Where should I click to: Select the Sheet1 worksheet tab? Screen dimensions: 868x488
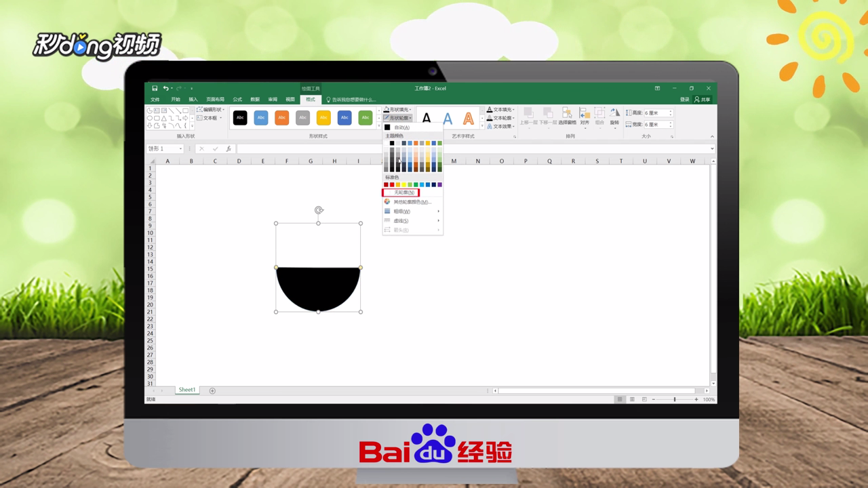(186, 390)
